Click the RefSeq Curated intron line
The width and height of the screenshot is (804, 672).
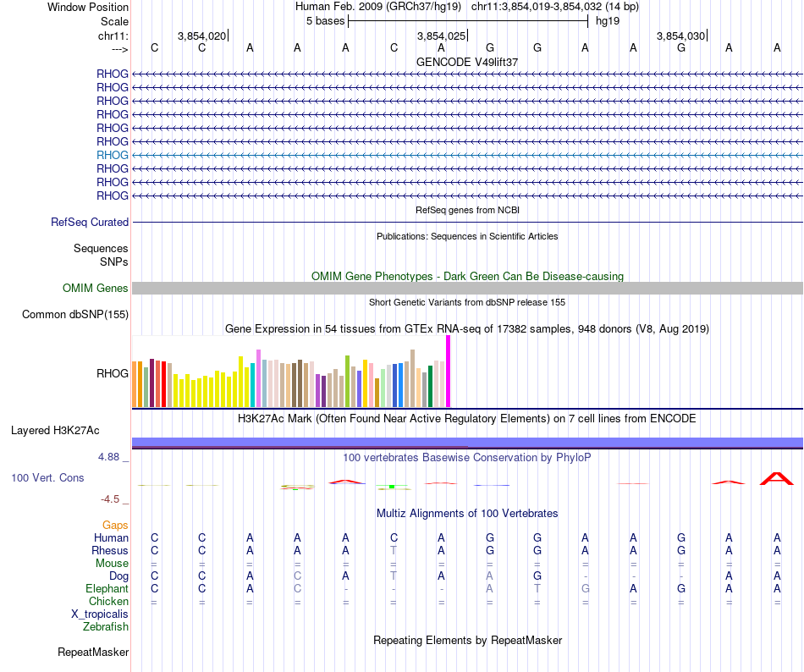pos(468,222)
